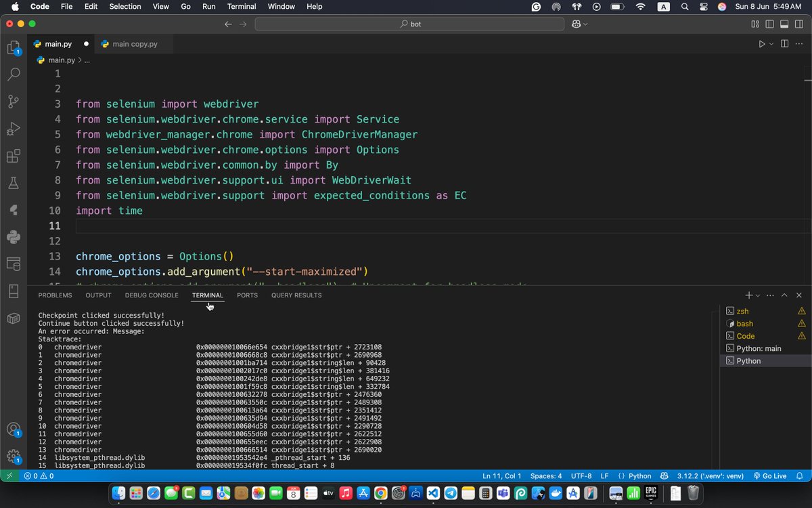Open the Terminal menu in menu bar
This screenshot has width=812, height=508.
(242, 6)
